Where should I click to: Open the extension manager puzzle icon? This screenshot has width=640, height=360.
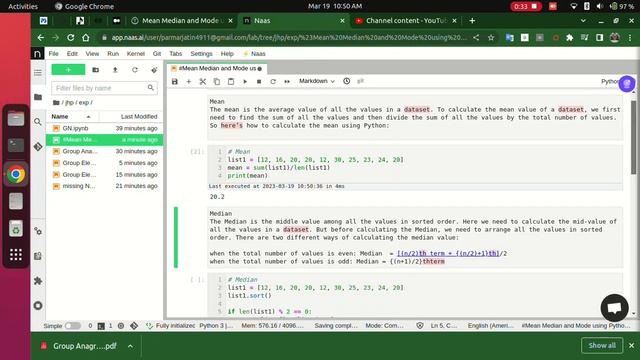pos(38,281)
